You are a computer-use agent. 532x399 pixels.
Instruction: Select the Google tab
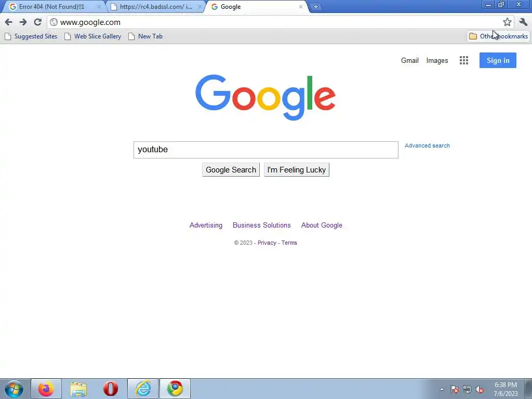point(257,7)
